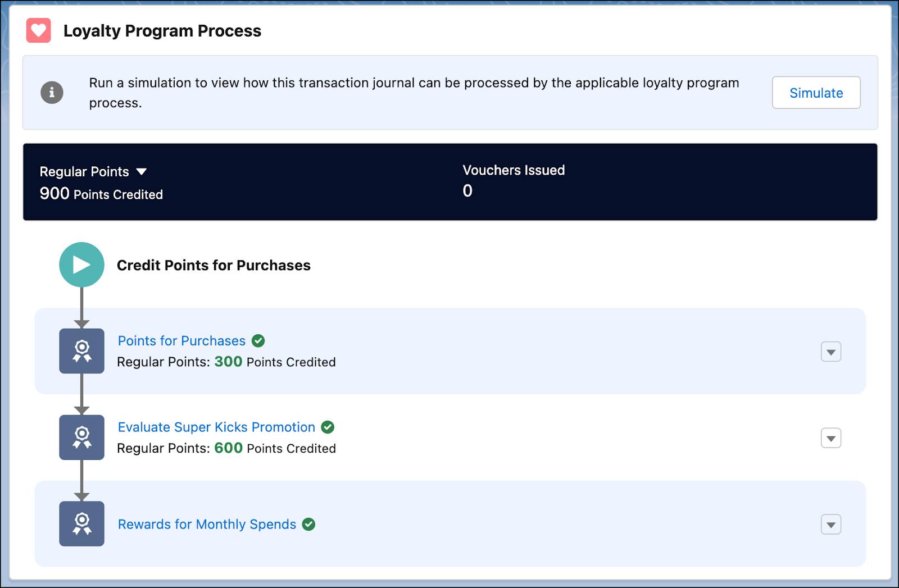
Task: Expand details for Points for Purchases row
Action: coord(830,351)
